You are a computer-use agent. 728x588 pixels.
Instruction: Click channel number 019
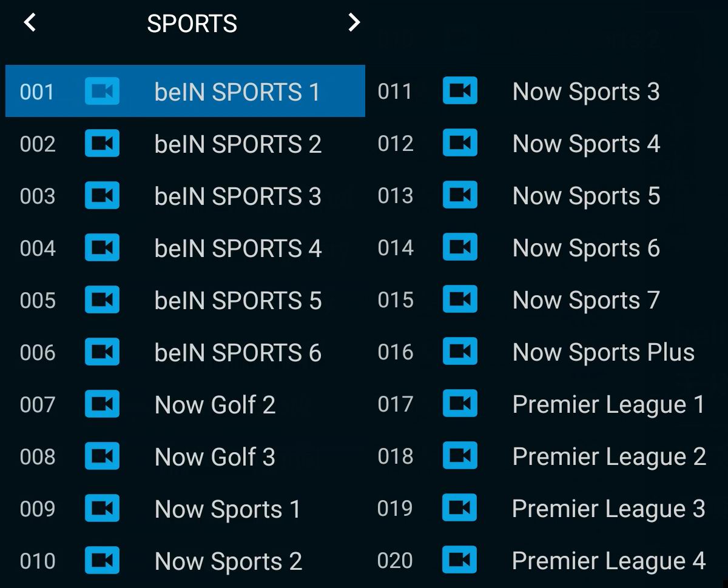point(395,509)
